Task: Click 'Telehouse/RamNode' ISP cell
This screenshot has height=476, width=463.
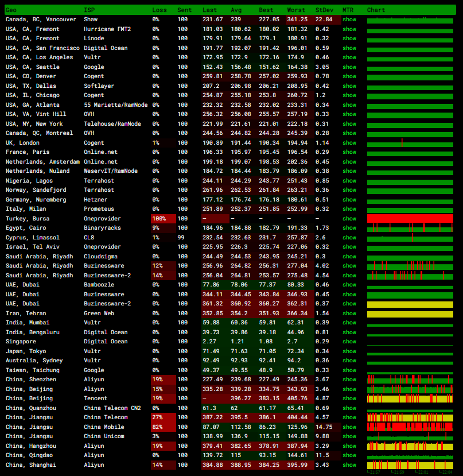Action: click(x=112, y=124)
